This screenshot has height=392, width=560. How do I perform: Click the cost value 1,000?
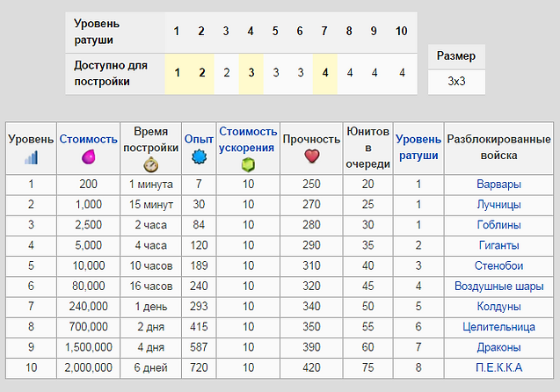[88, 205]
